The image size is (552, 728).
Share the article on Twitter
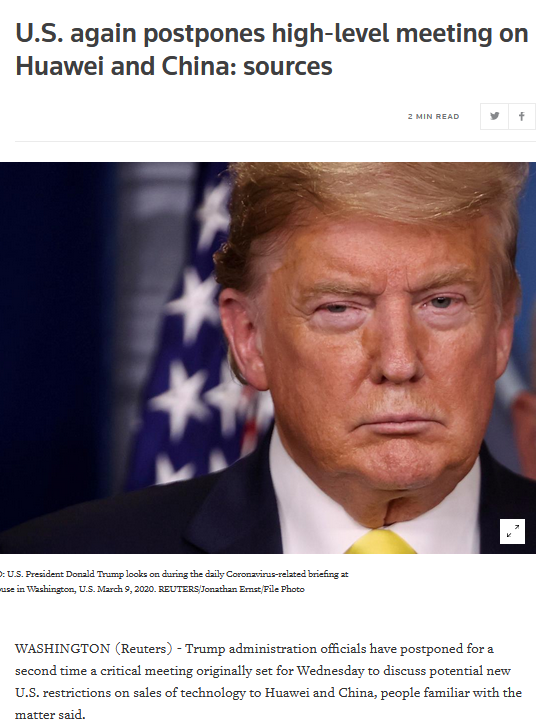(x=494, y=116)
